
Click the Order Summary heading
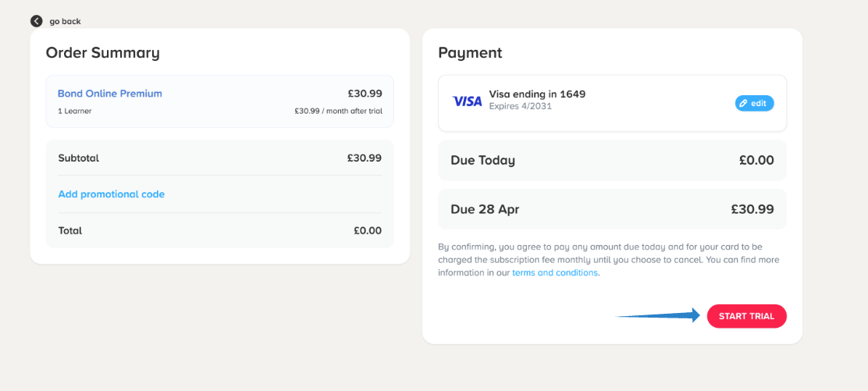coord(103,52)
